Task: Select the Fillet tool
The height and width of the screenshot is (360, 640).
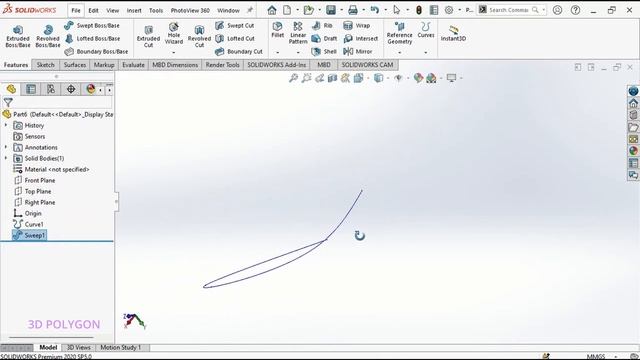Action: click(278, 30)
